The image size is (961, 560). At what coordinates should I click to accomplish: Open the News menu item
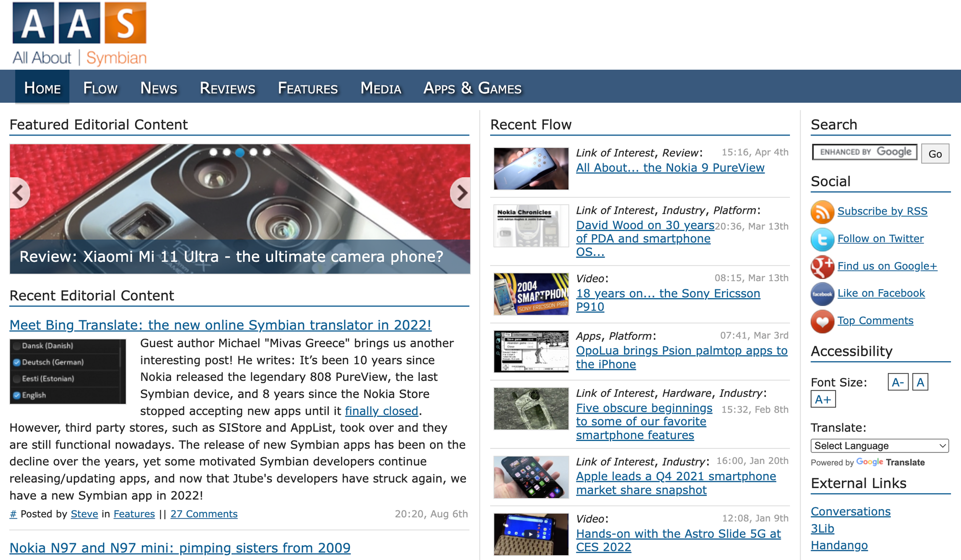click(x=159, y=88)
